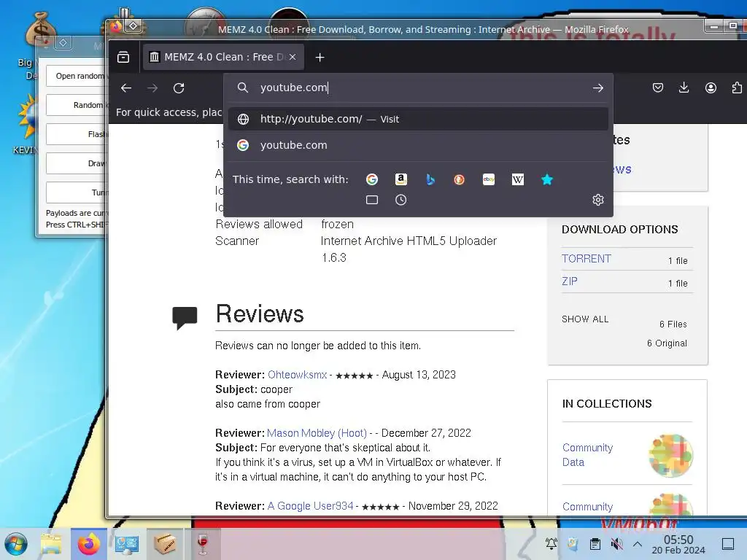
Task: Open reviewer Mason Mobley (Hoot) profile
Action: click(x=317, y=433)
